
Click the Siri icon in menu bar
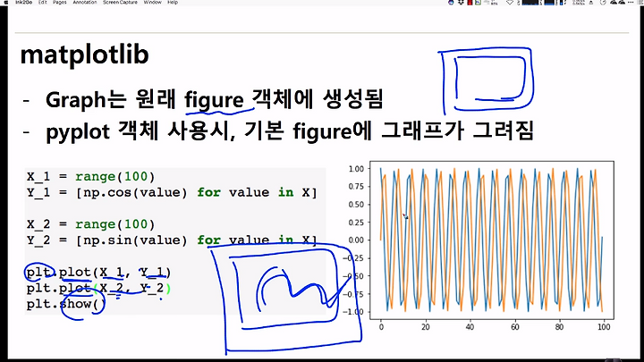point(451,2)
